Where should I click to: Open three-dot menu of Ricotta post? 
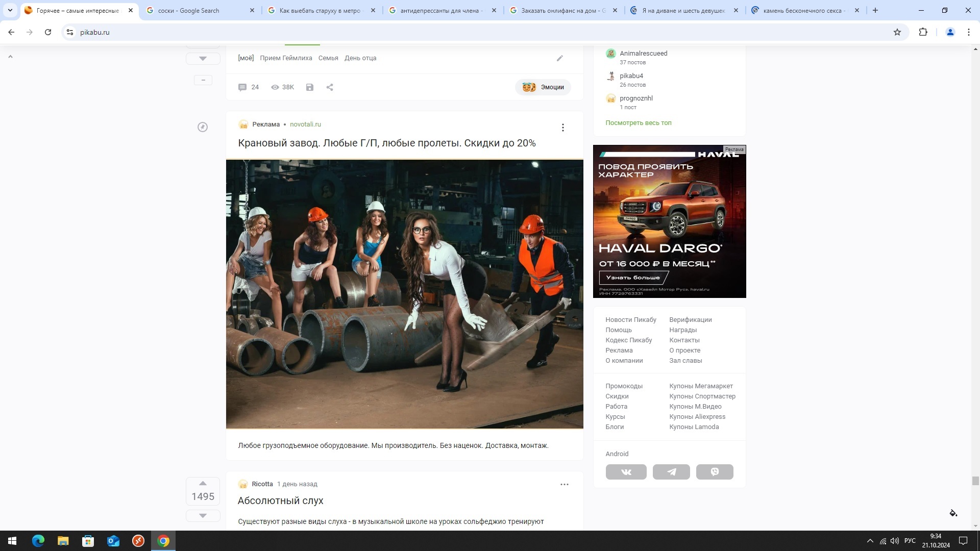pyautogui.click(x=565, y=484)
